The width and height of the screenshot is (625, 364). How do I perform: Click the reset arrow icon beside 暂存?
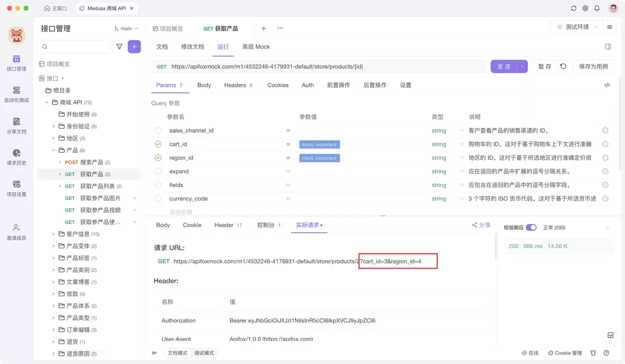(563, 66)
